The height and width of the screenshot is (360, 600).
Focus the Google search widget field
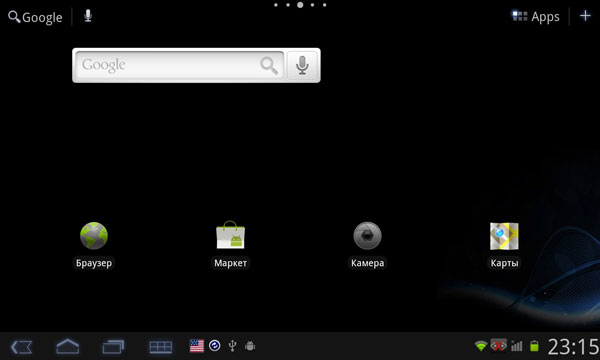click(x=179, y=65)
